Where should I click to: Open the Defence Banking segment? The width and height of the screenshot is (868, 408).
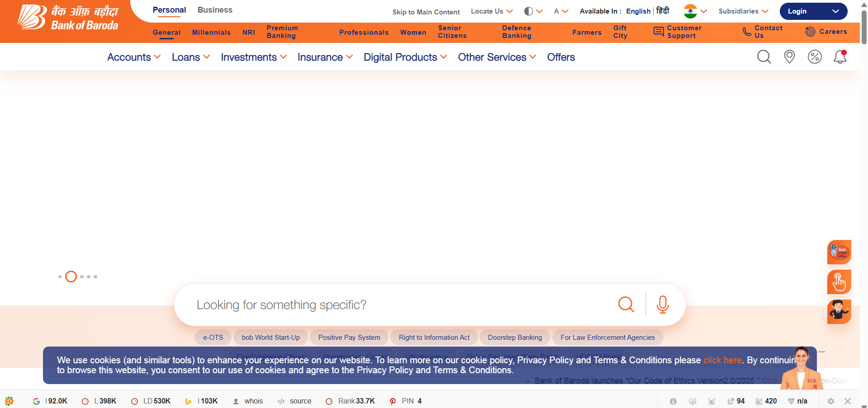coord(517,32)
